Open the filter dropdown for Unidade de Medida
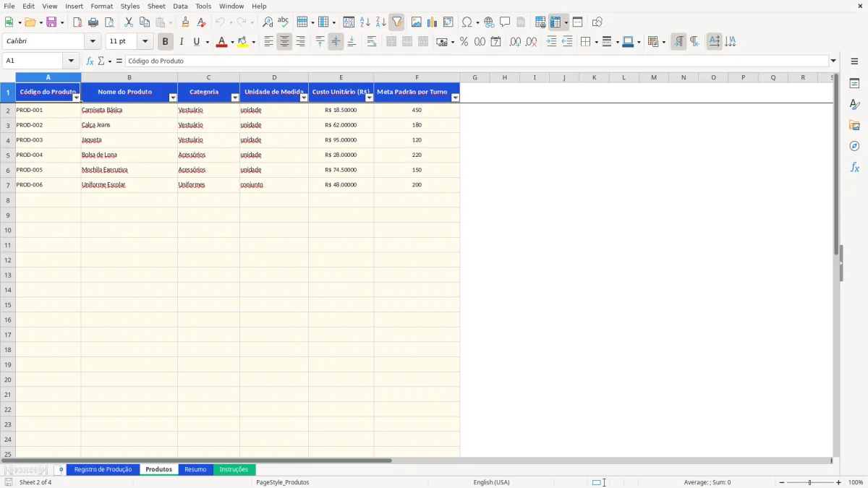The image size is (868, 488). [304, 98]
